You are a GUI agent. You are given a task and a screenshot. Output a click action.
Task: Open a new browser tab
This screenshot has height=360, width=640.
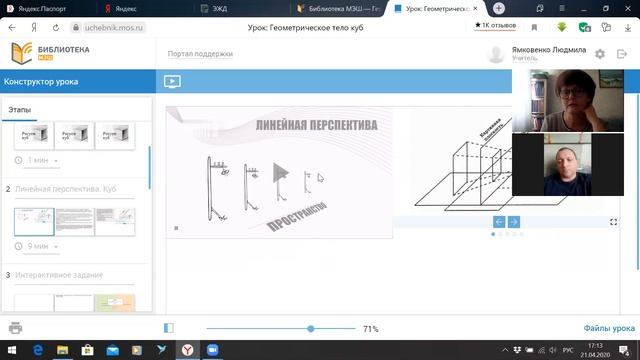pyautogui.click(x=499, y=8)
